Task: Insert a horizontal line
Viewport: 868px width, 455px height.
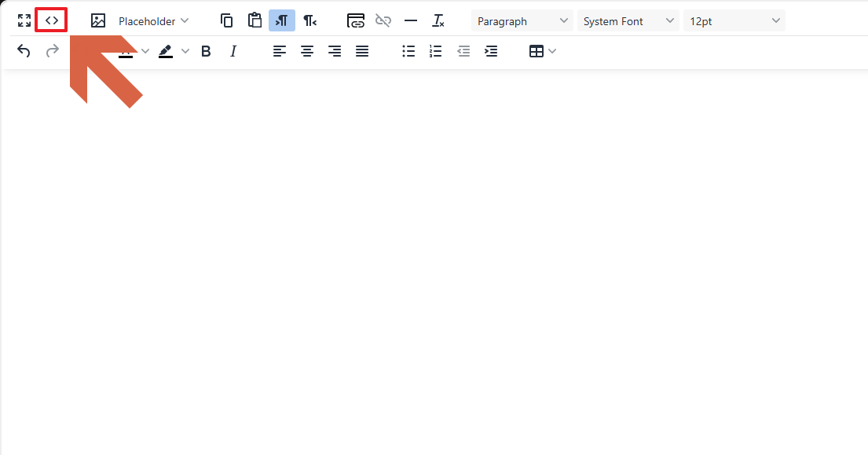Action: (x=411, y=21)
